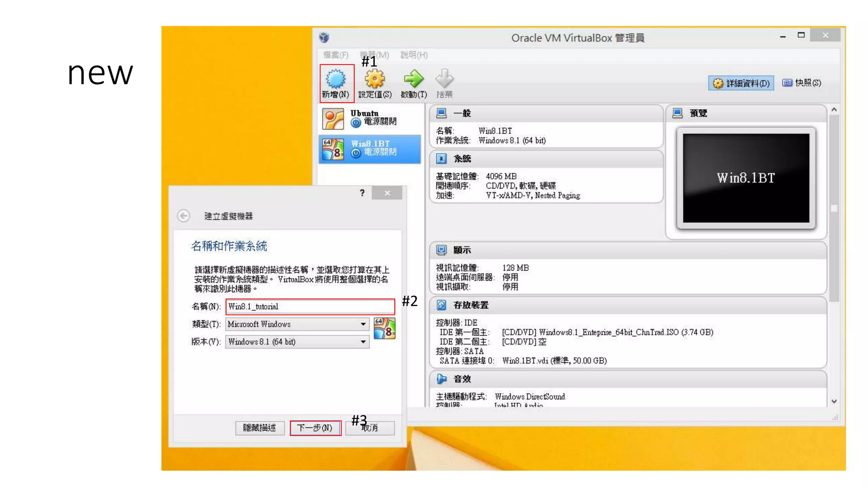Click the Name field containing Win8.1_tutorial
The image size is (868, 488).
tap(310, 306)
